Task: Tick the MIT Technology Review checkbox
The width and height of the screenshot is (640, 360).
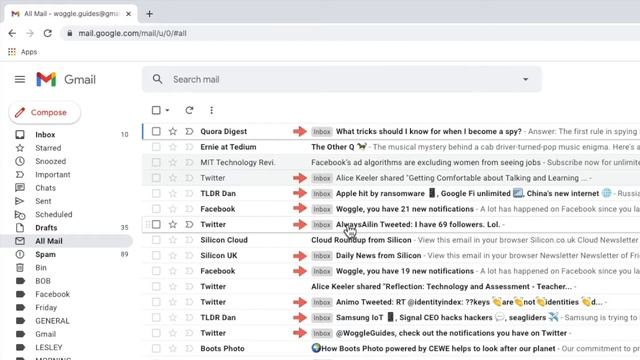Action: click(156, 162)
